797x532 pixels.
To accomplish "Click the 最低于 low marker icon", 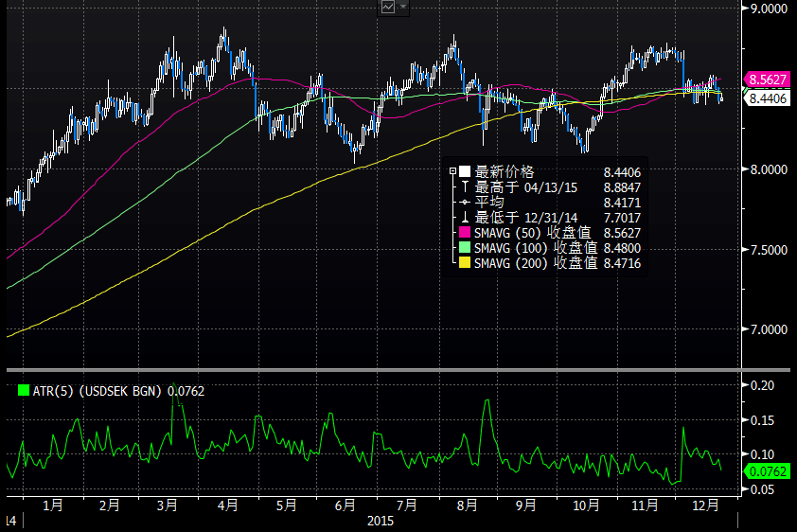I will click(x=465, y=218).
